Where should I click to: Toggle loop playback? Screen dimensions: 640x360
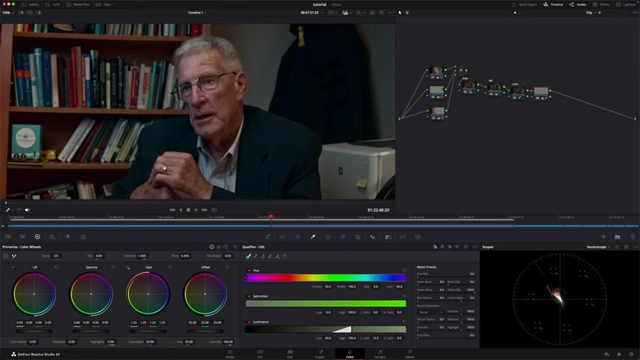(214, 210)
